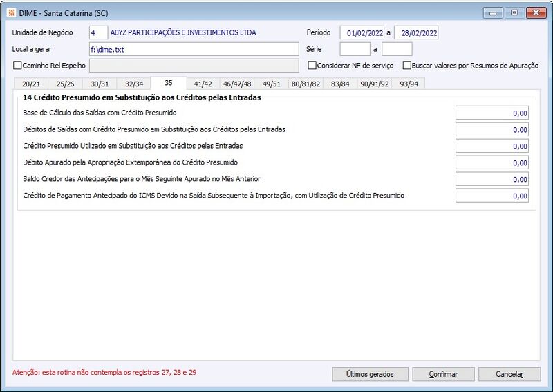Click the Série label
Viewport: 553px width, 392px height.
coord(314,49)
